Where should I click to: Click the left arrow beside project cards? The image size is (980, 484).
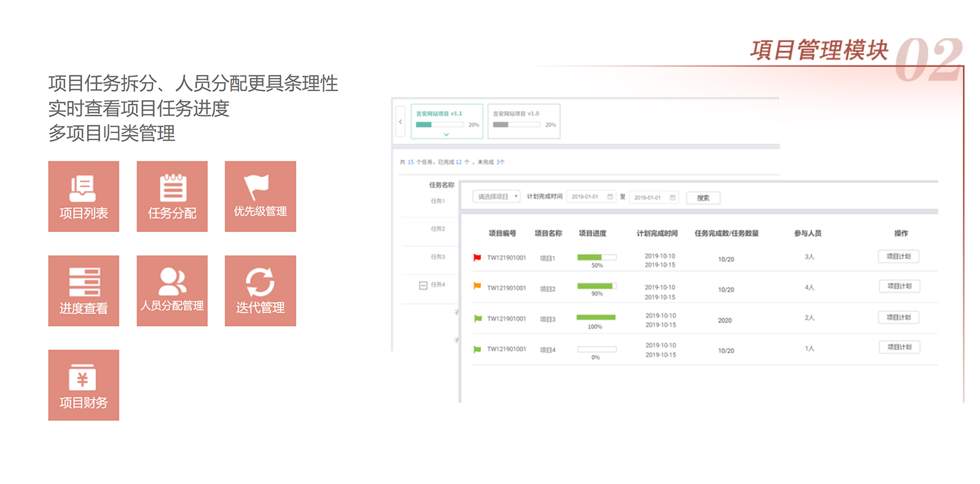coord(401,122)
